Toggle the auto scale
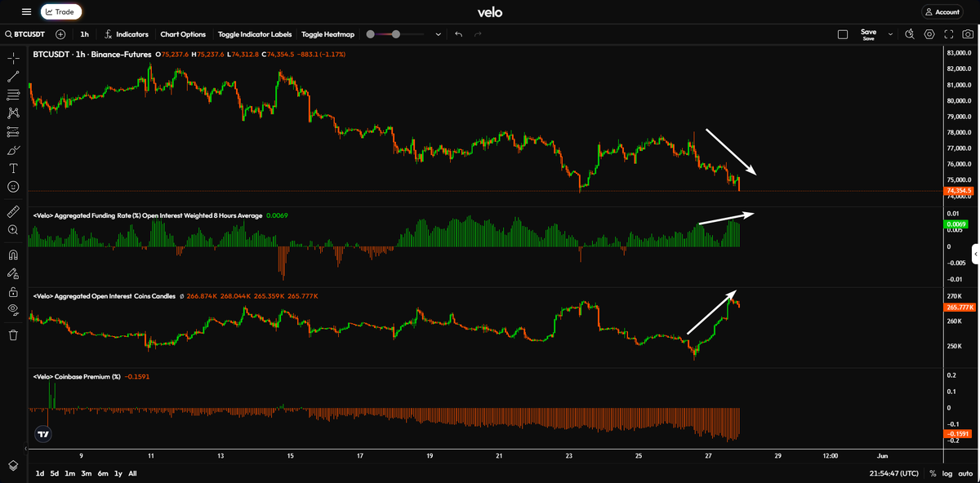Image resolution: width=980 pixels, height=483 pixels. (x=965, y=473)
